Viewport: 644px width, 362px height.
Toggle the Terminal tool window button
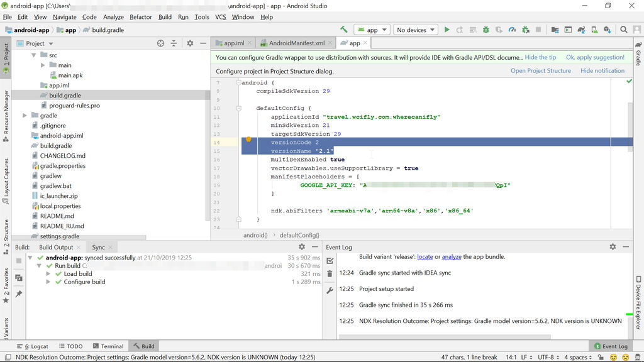click(108, 346)
